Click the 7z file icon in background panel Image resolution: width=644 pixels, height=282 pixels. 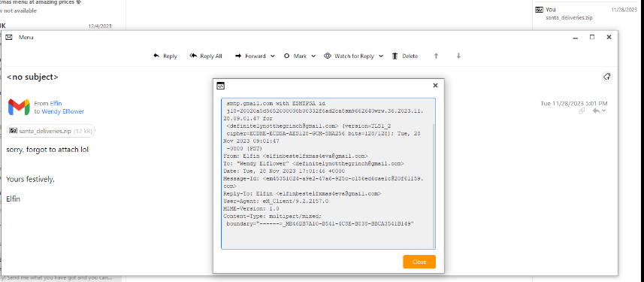click(x=540, y=10)
